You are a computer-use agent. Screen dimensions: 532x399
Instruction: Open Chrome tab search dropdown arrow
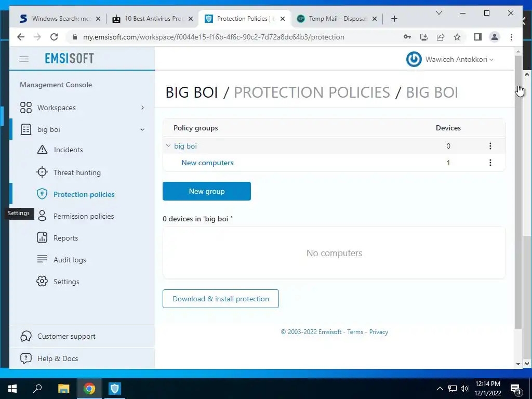[x=438, y=13]
